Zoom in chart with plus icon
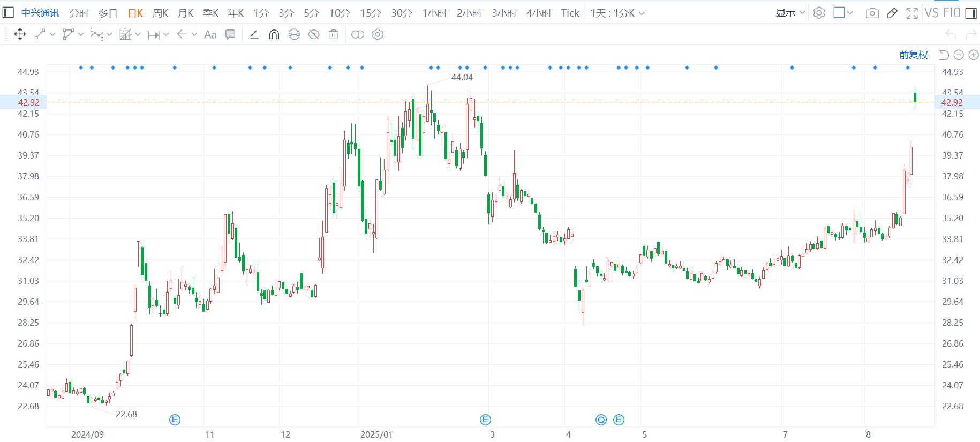This screenshot has width=980, height=442. (974, 55)
